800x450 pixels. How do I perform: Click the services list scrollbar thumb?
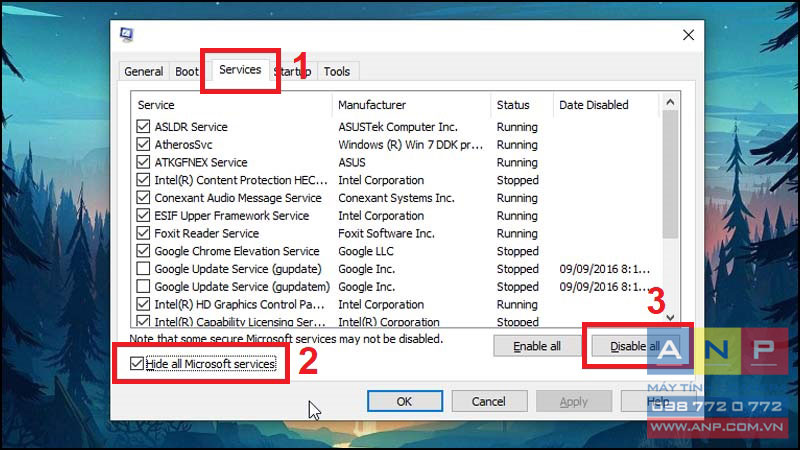point(670,174)
